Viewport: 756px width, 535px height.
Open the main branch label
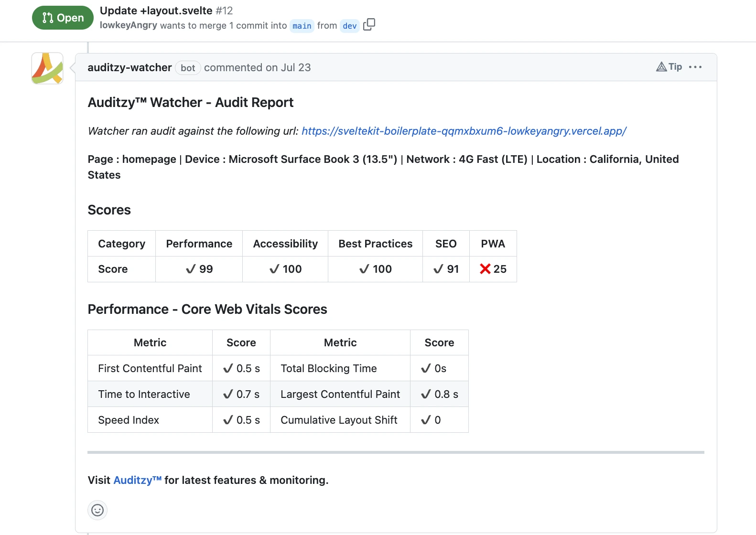(x=302, y=26)
